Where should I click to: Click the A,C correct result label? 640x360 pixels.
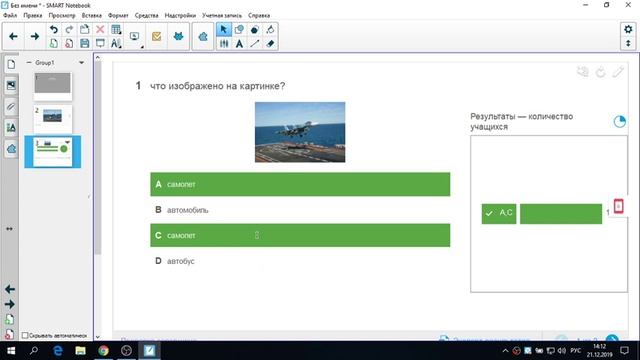pyautogui.click(x=499, y=213)
